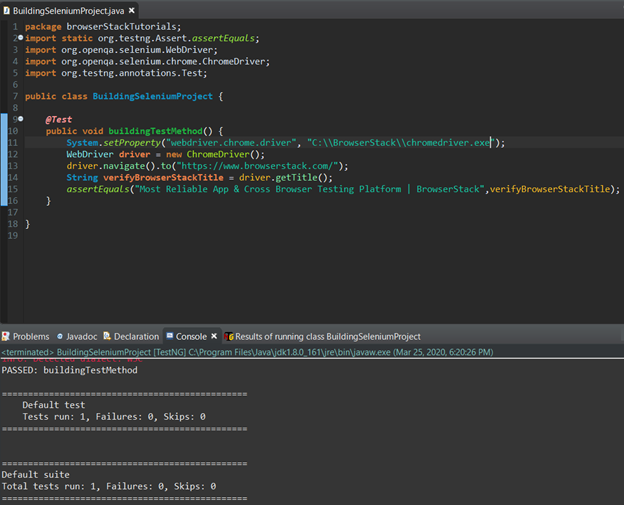Click the ChromeDriver import on line 4
Viewport: 624px width, 505px height.
click(x=147, y=61)
